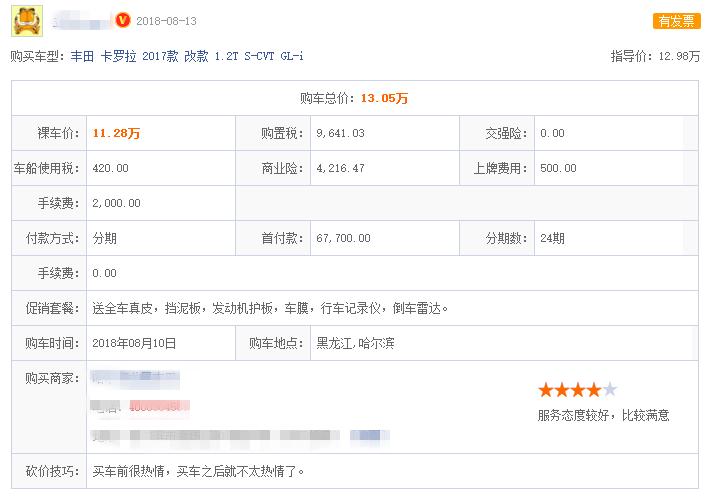Click the 有发票 invoice badge
The width and height of the screenshot is (707, 498).
click(x=676, y=21)
